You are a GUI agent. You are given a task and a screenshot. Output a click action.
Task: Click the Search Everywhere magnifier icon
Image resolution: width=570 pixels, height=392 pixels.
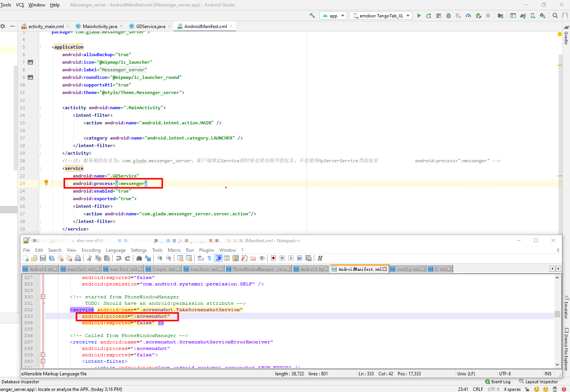coord(555,16)
